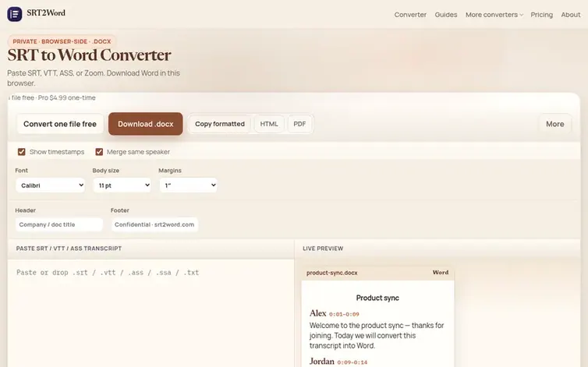
Task: Click the 0:01–0:09 timestamp
Action: click(x=344, y=315)
